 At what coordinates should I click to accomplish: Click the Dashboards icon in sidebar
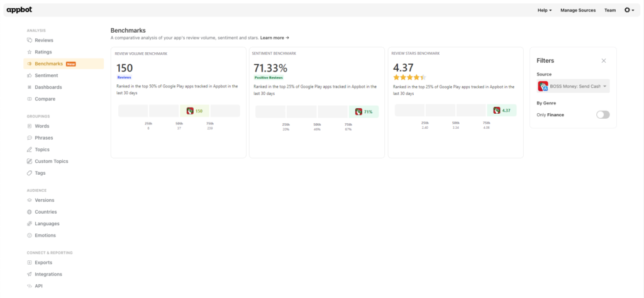(x=30, y=87)
